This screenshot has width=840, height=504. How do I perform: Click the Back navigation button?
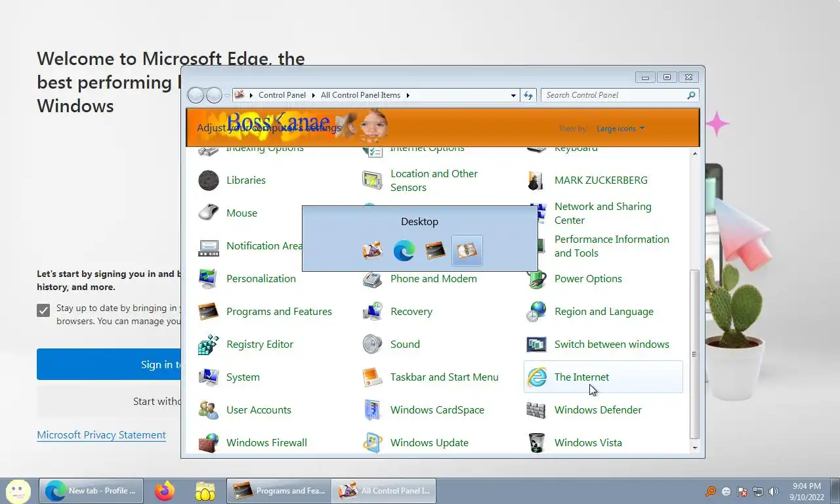click(x=196, y=95)
